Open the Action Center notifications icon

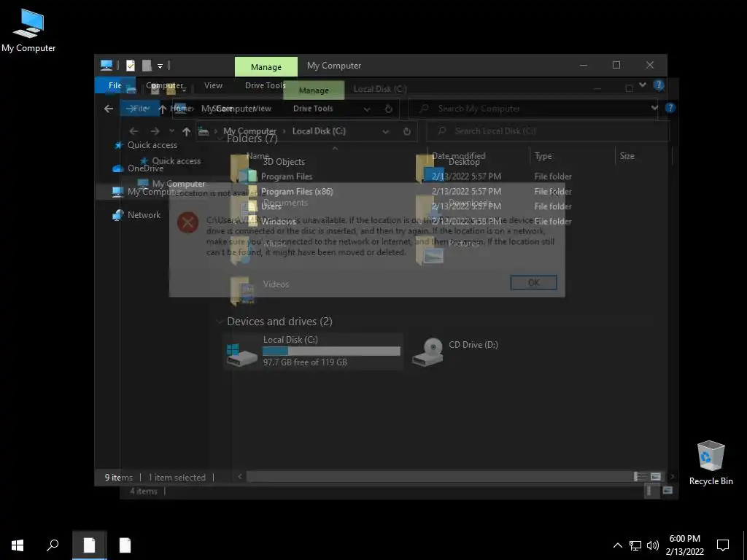(723, 545)
